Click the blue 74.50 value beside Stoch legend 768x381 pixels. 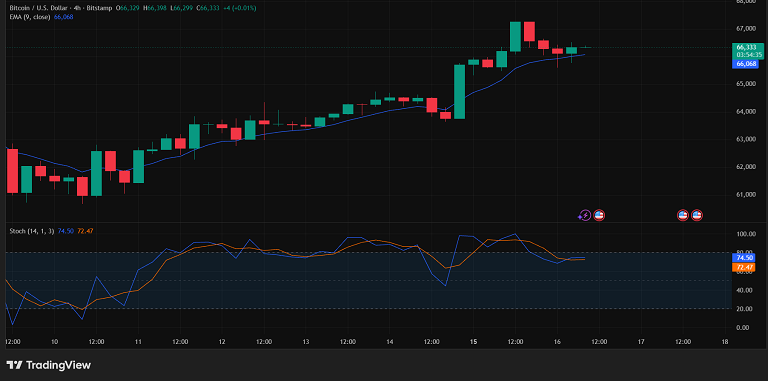point(66,231)
